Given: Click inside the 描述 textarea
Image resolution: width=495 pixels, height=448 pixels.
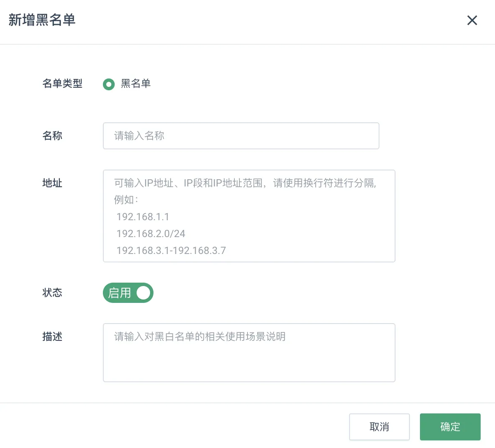Looking at the screenshot, I should point(249,353).
